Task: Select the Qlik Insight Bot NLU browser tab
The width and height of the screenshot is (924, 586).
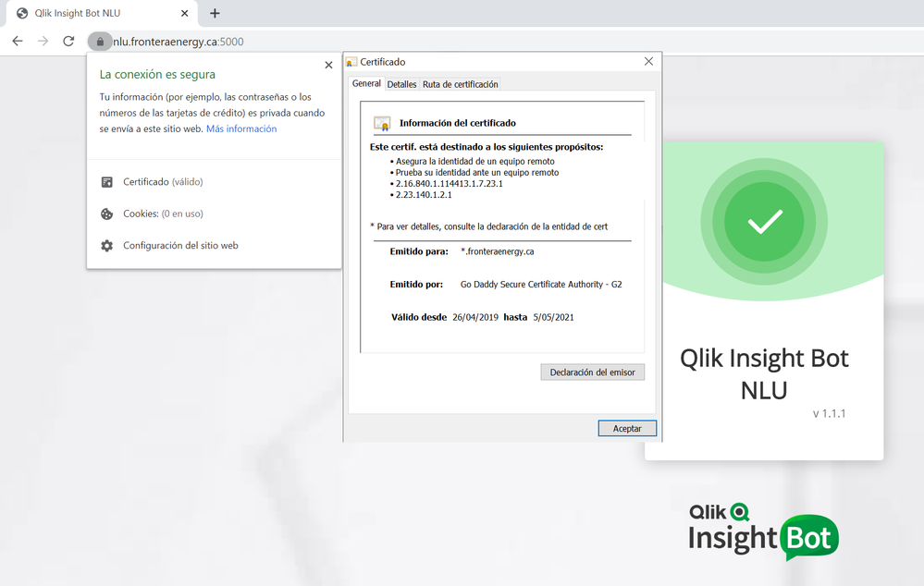Action: point(102,13)
